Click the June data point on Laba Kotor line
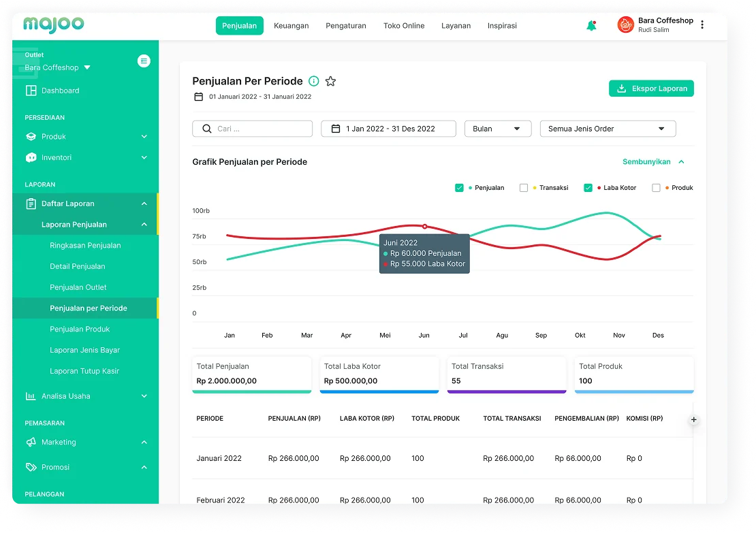 click(425, 226)
